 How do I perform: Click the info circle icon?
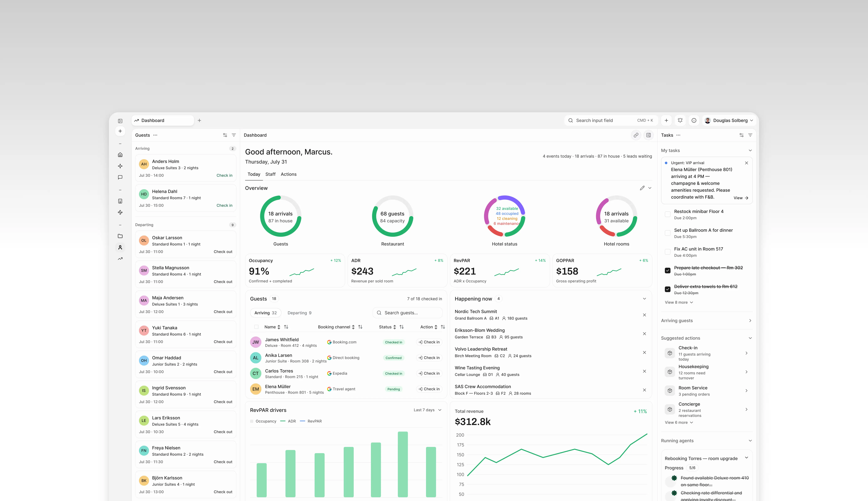(694, 120)
